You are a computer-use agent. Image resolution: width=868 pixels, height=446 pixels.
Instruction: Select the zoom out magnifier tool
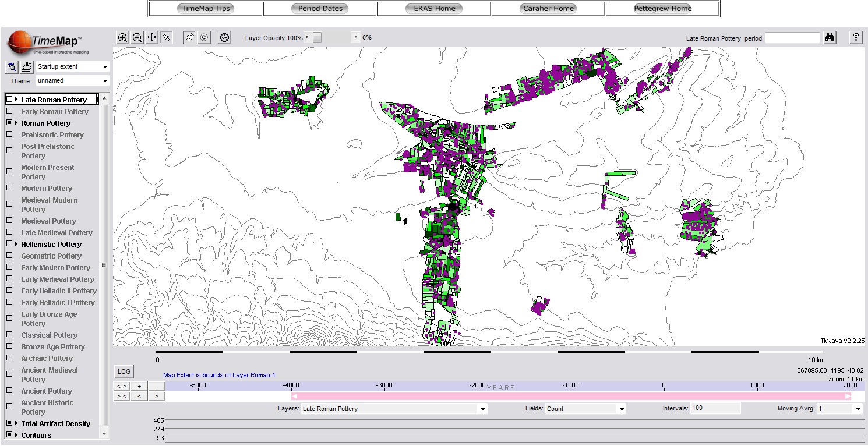coord(137,37)
